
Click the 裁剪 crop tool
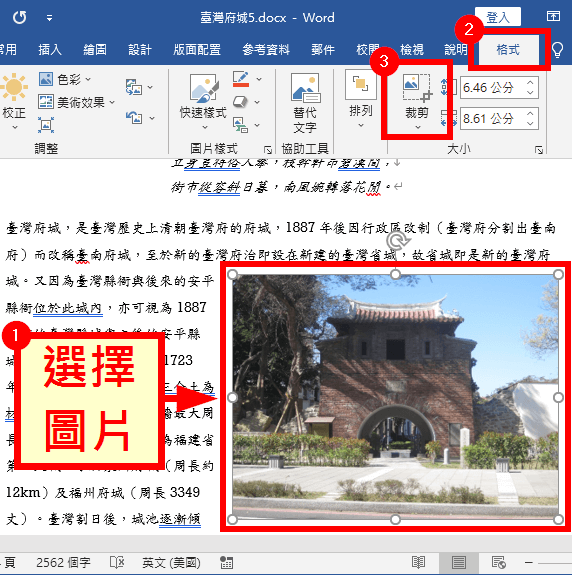point(417,101)
